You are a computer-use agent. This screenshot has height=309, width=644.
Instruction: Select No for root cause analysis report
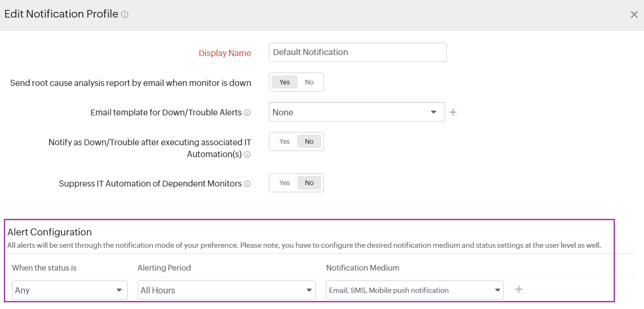[309, 82]
